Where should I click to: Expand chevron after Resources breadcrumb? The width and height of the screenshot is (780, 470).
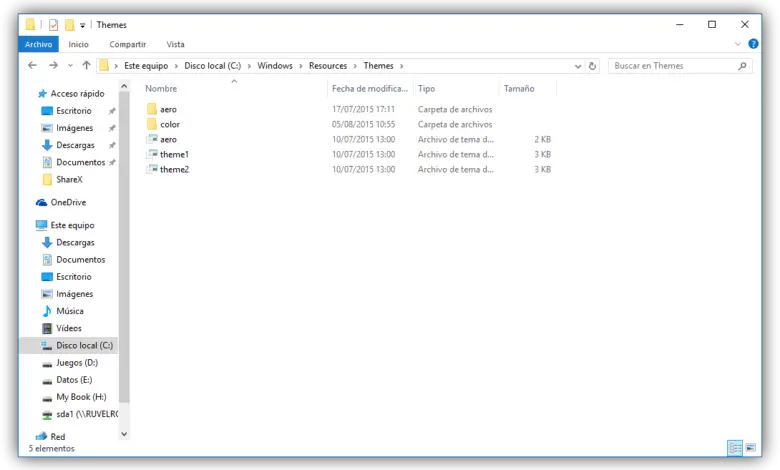355,66
